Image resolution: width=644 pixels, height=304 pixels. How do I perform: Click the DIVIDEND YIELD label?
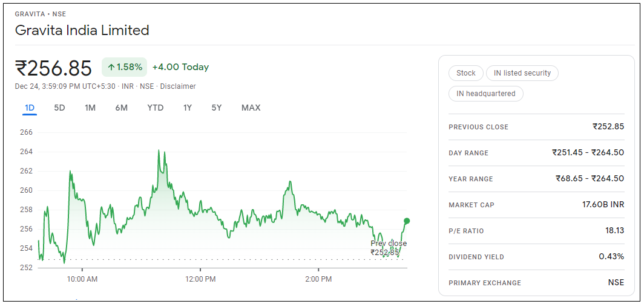coord(476,257)
